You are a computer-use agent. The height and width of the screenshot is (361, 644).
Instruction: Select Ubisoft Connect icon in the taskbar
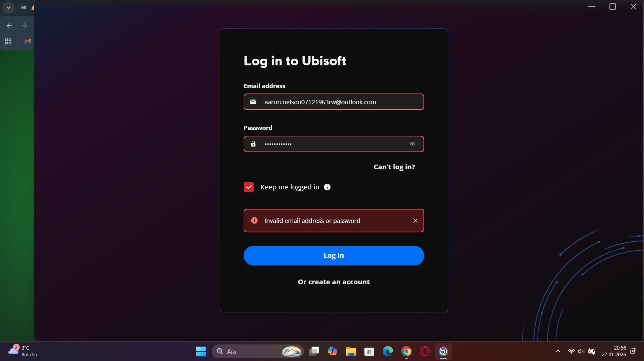pyautogui.click(x=443, y=351)
